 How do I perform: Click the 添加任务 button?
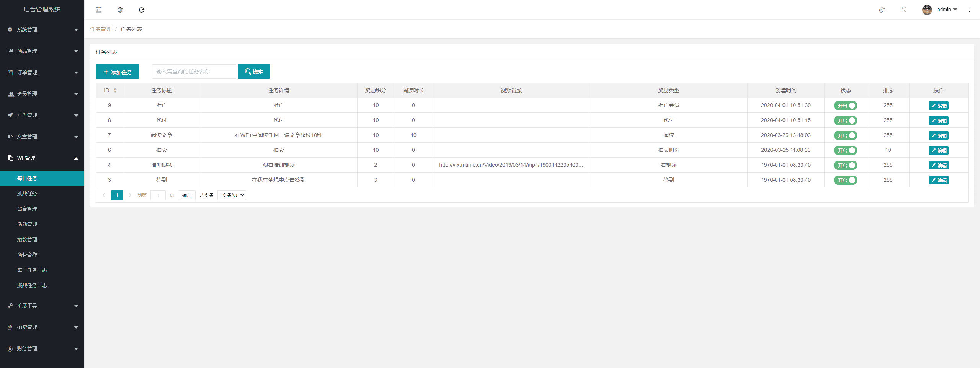(x=117, y=72)
